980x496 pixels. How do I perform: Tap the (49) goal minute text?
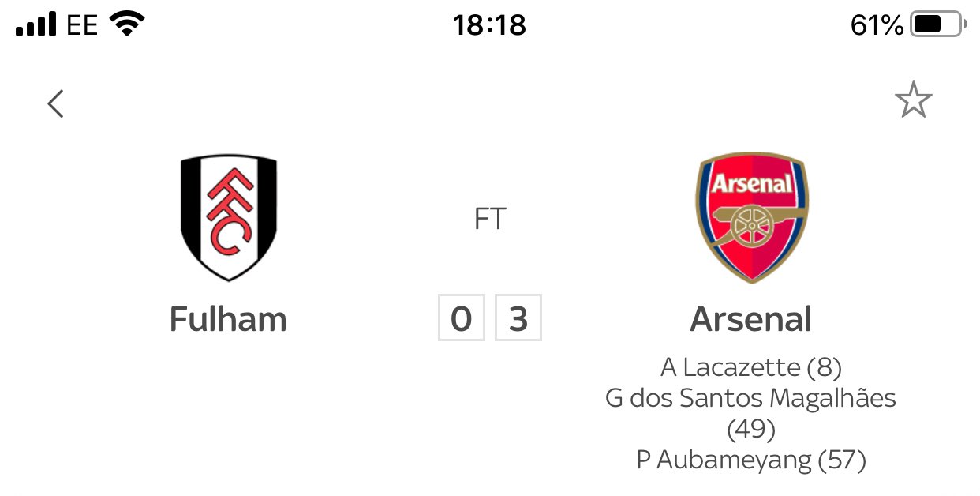(x=750, y=429)
